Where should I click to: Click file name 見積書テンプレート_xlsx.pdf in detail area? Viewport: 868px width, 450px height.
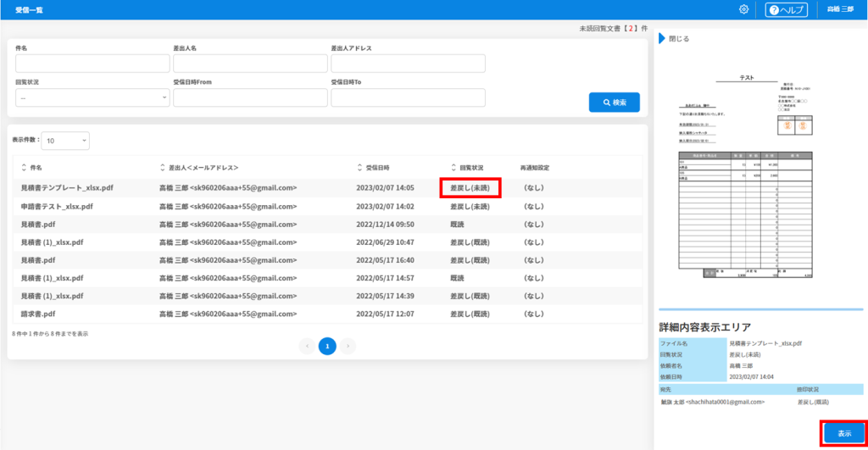pyautogui.click(x=765, y=343)
